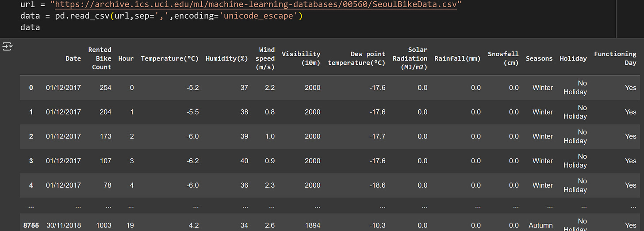This screenshot has height=231, width=644.
Task: Click row index 8755 in the table
Action: [x=31, y=225]
